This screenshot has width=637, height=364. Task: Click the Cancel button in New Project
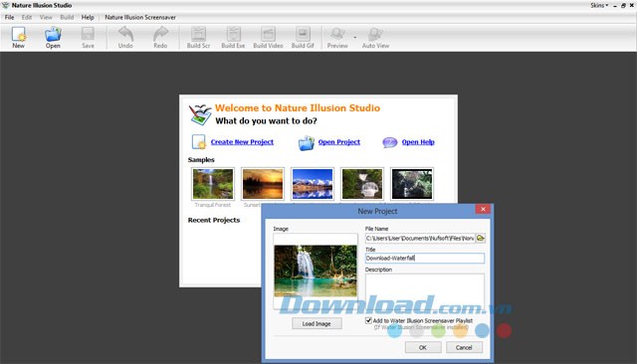pos(464,347)
